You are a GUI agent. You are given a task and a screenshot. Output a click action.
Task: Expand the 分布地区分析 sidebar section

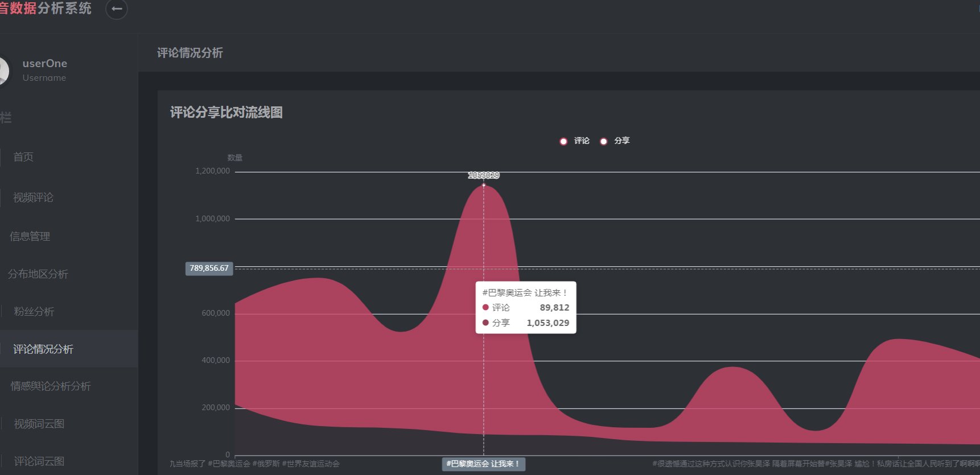click(38, 274)
